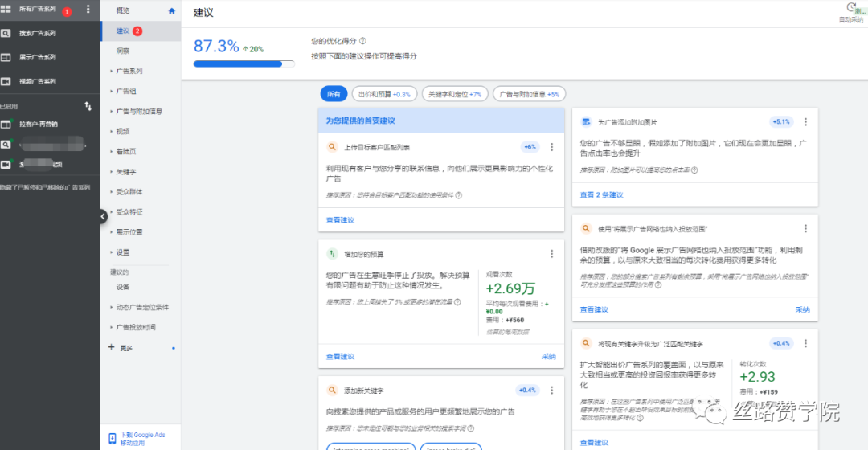Click the +2.93 转化次数 value
The width and height of the screenshot is (868, 450).
[x=757, y=377]
